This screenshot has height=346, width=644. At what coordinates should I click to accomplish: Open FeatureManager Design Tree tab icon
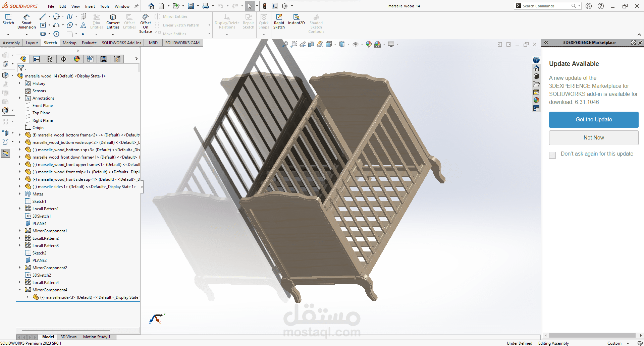pos(23,59)
